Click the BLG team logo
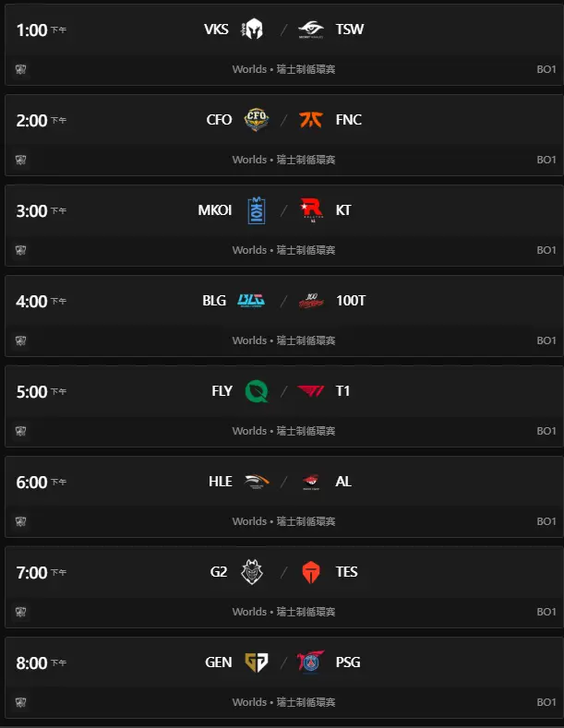 click(251, 301)
